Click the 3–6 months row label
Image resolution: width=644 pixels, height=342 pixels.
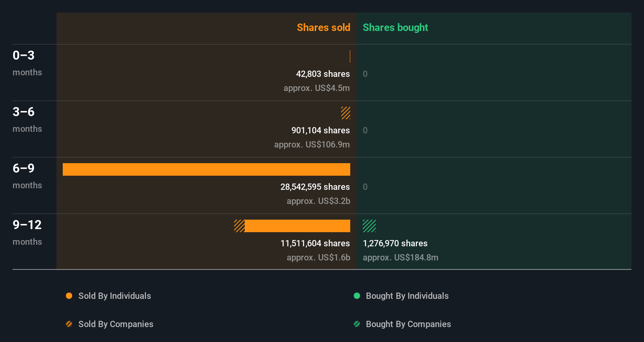pyautogui.click(x=27, y=119)
